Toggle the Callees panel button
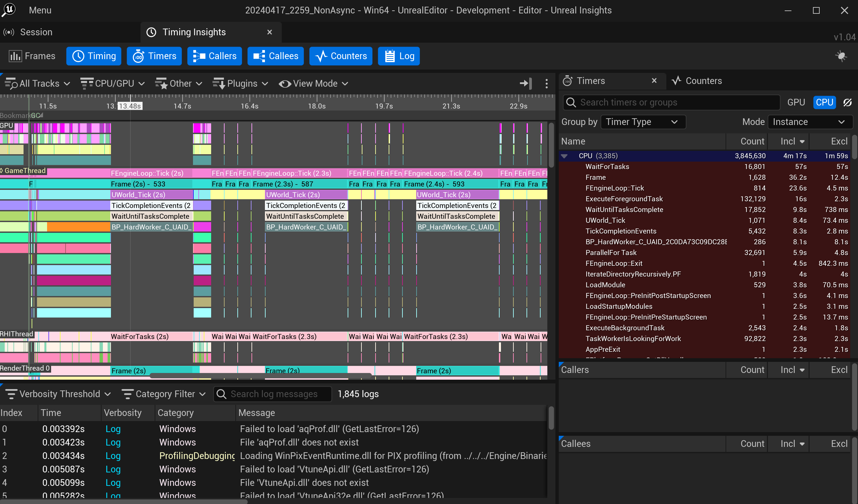Image resolution: width=858 pixels, height=504 pixels. tap(275, 56)
